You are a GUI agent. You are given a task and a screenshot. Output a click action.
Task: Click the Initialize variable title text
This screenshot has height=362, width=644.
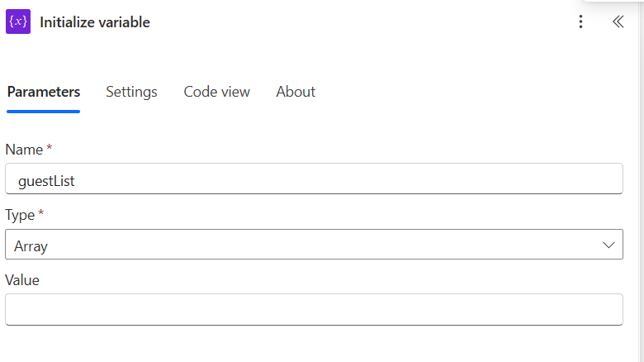95,22
